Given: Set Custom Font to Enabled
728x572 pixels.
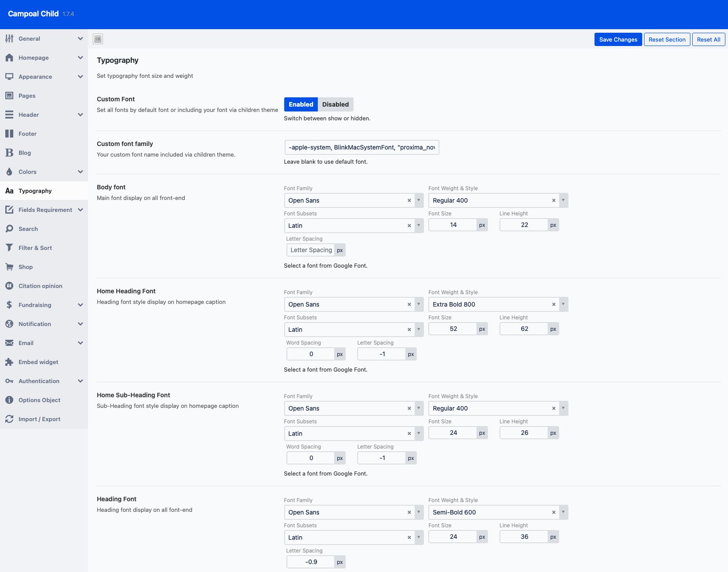Looking at the screenshot, I should pos(301,104).
